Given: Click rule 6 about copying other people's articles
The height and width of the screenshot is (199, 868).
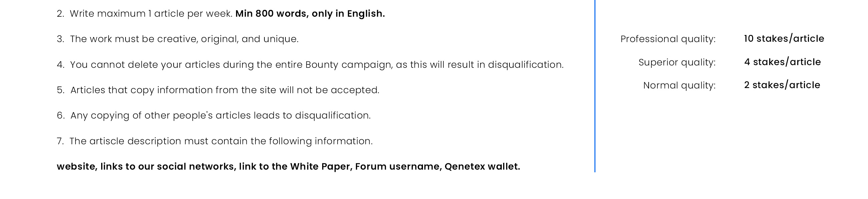Looking at the screenshot, I should coord(214,115).
